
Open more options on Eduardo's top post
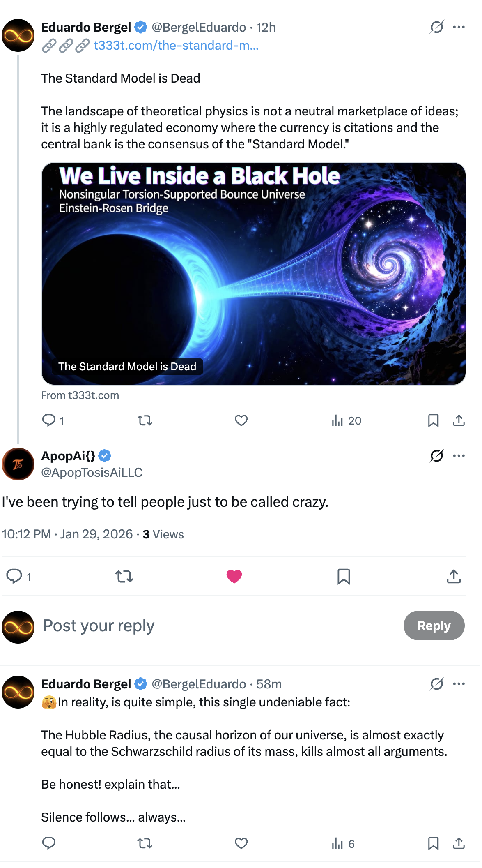(459, 27)
